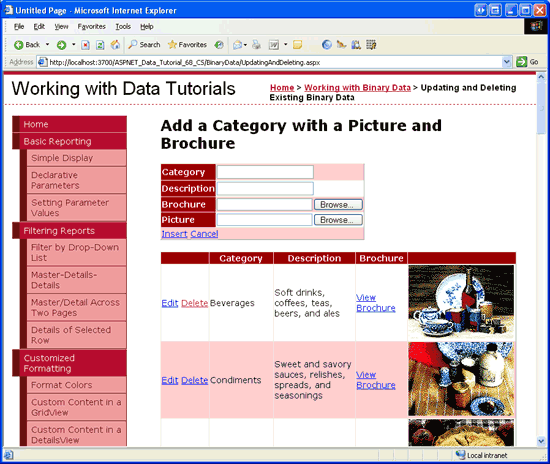Click the Back navigation arrow icon
This screenshot has width=550, height=464.
(19, 45)
